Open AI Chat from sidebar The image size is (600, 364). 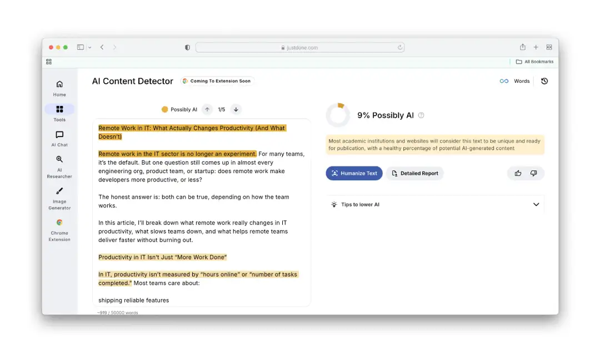[x=59, y=139]
